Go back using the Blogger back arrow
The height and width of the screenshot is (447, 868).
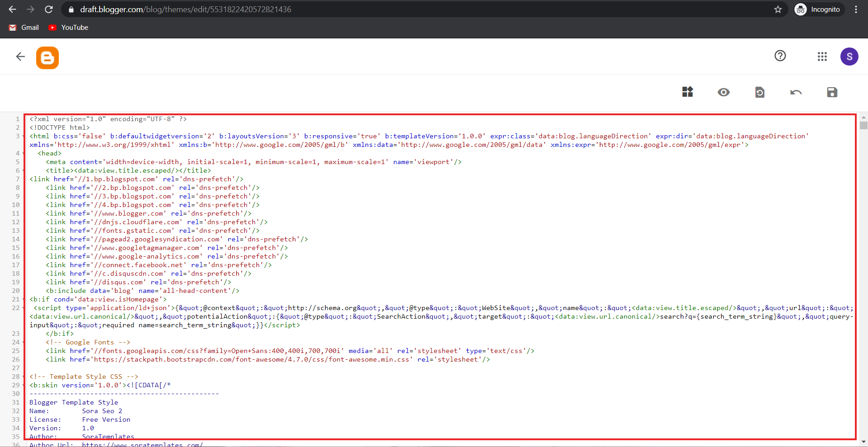pos(20,56)
